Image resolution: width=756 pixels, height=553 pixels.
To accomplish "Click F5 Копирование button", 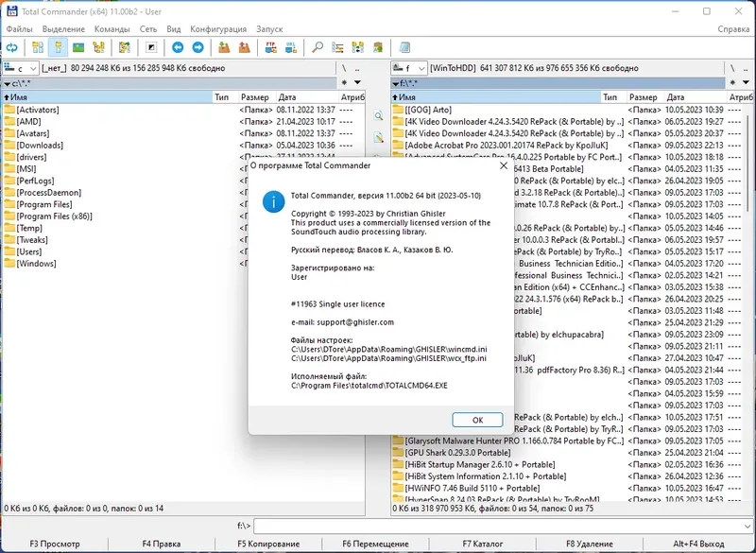I will (268, 544).
